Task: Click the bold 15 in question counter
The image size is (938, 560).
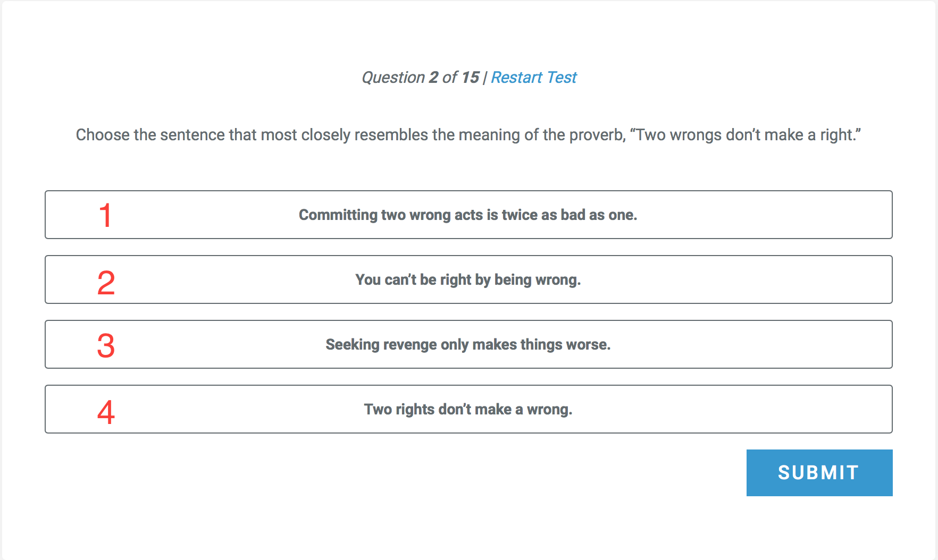Action: (470, 78)
